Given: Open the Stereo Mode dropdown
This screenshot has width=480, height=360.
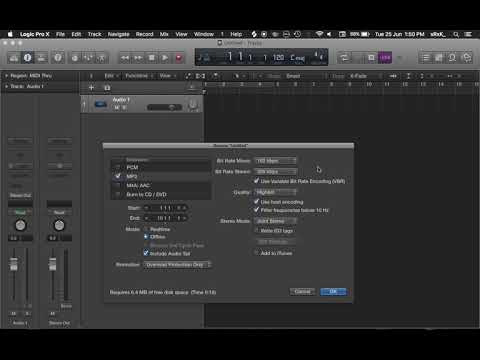Looking at the screenshot, I should click(275, 221).
